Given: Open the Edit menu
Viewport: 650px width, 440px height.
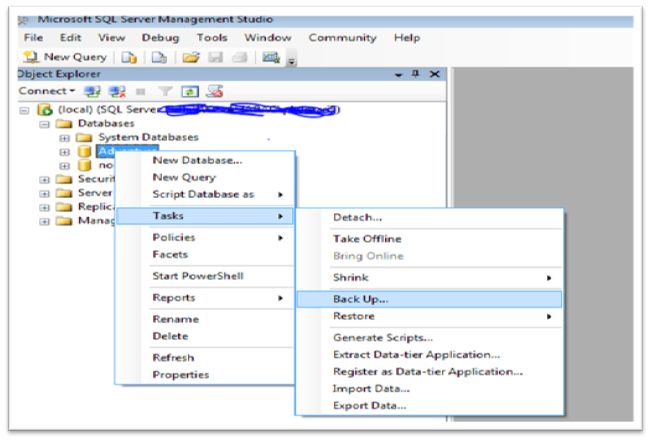Looking at the screenshot, I should [x=70, y=38].
